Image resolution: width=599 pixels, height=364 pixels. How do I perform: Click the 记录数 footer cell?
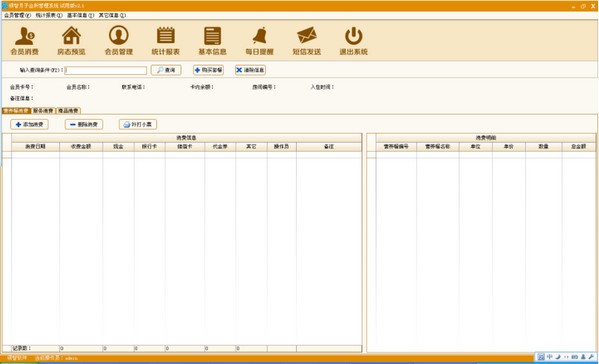[36, 348]
